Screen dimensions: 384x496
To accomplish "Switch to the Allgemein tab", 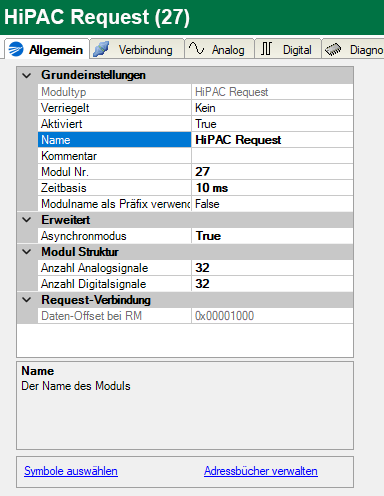I will point(47,49).
